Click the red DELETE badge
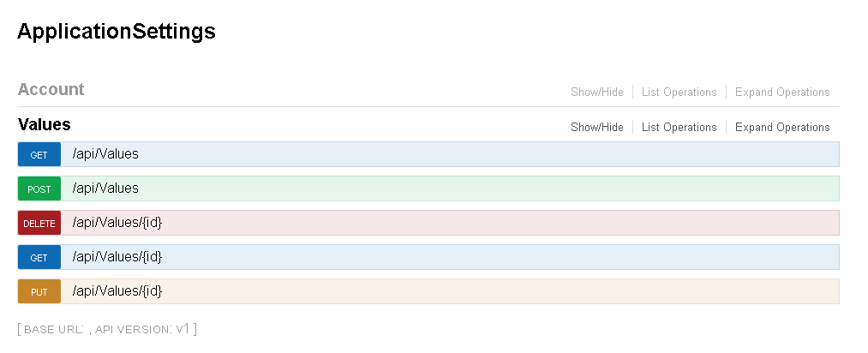The height and width of the screenshot is (353, 868). [x=39, y=223]
